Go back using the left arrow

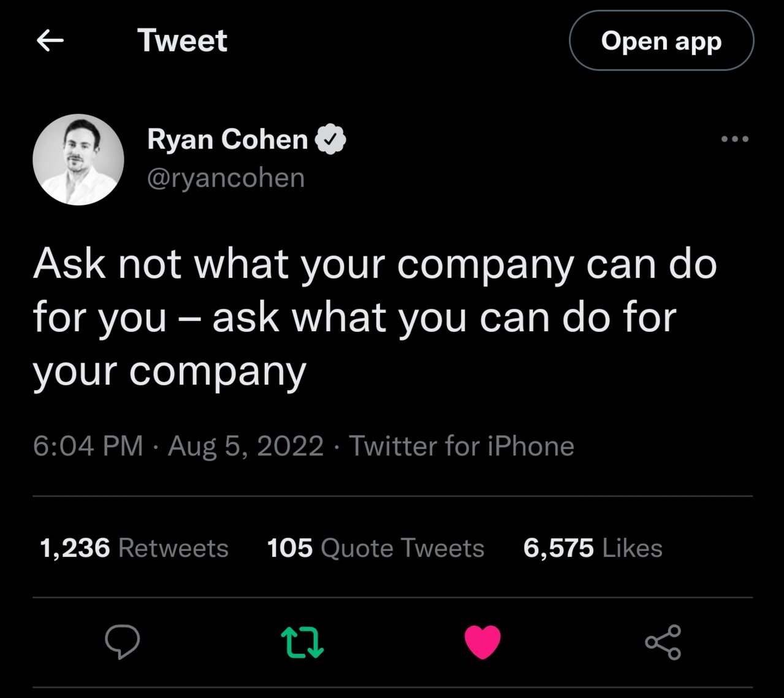pyautogui.click(x=50, y=41)
